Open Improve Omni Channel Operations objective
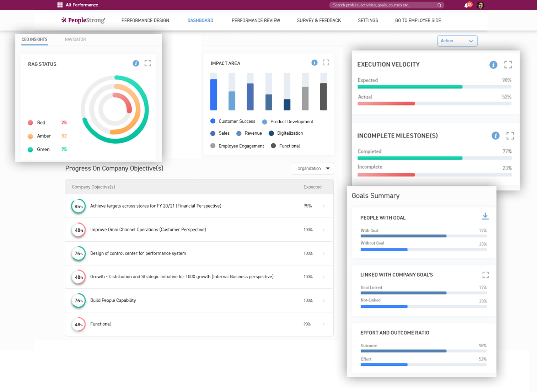537x392 pixels. tap(148, 230)
